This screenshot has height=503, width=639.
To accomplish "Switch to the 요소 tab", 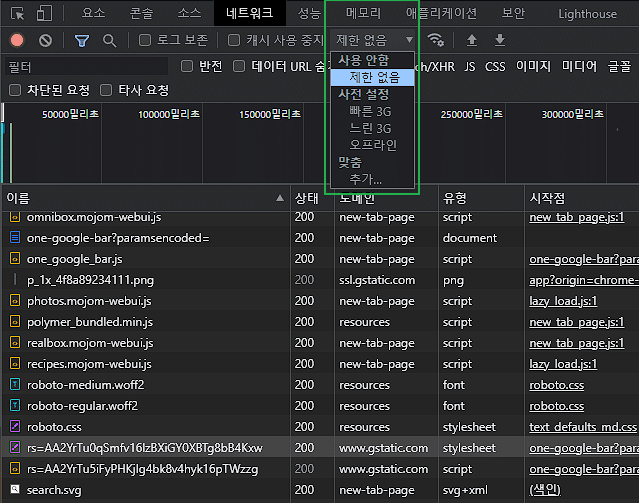I will click(x=93, y=13).
